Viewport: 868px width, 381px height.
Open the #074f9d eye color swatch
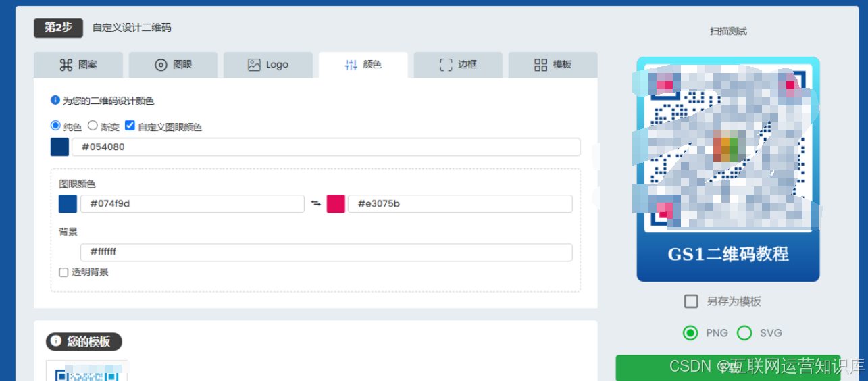(68, 204)
